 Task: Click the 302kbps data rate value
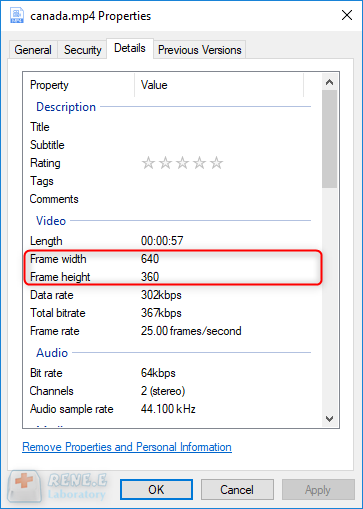point(161,295)
